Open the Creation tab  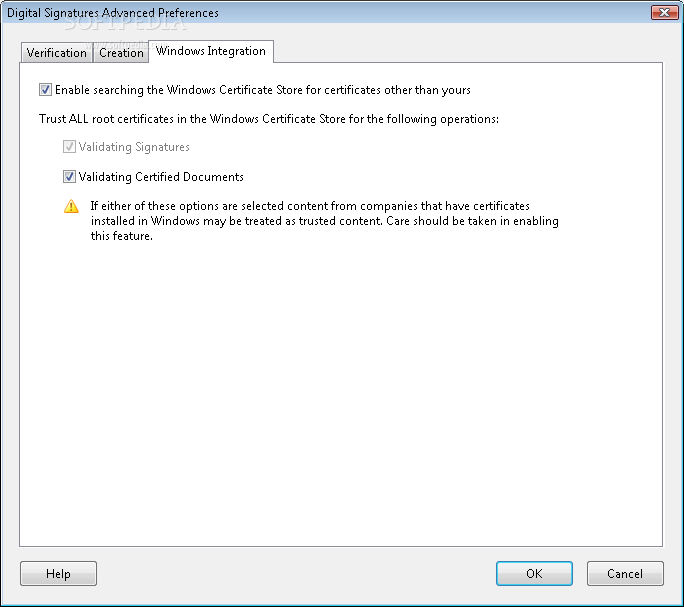[x=121, y=53]
